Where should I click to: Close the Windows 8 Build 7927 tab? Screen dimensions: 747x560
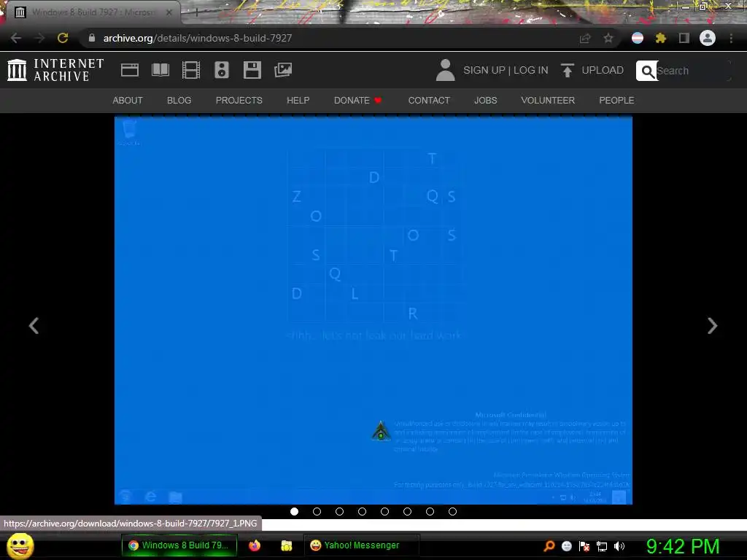[169, 12]
